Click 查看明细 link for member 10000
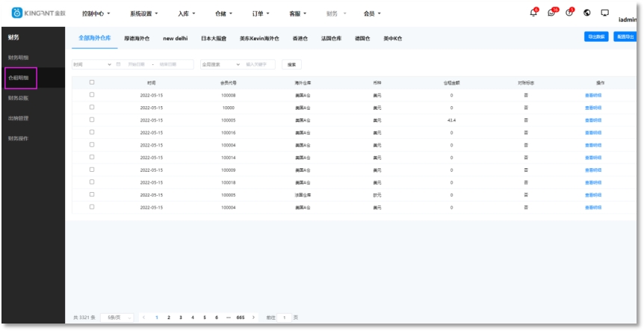This screenshot has height=331, width=644. [592, 108]
